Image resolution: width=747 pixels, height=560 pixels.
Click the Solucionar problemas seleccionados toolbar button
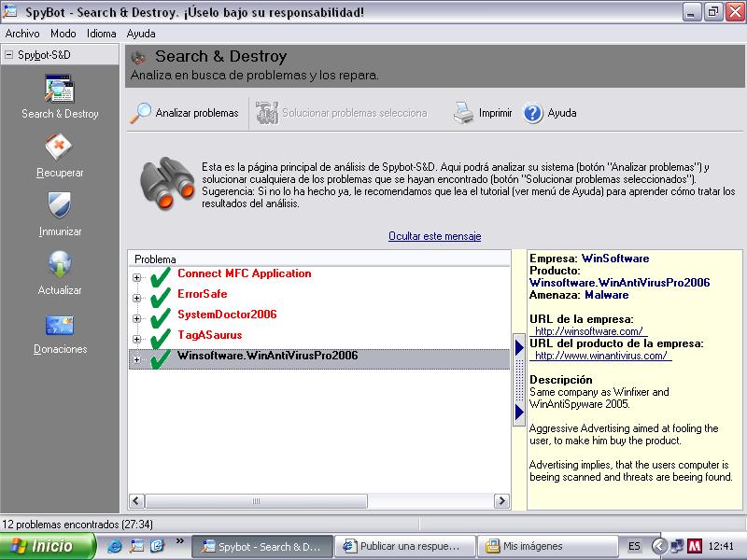tap(342, 113)
